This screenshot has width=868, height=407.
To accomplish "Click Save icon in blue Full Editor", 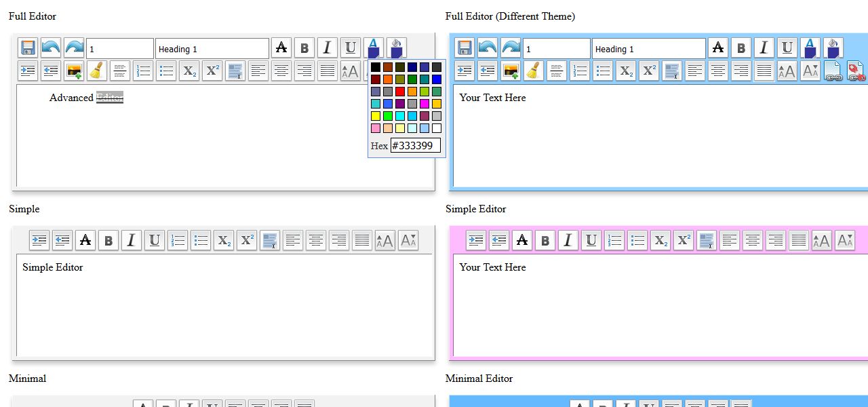I will [x=465, y=48].
